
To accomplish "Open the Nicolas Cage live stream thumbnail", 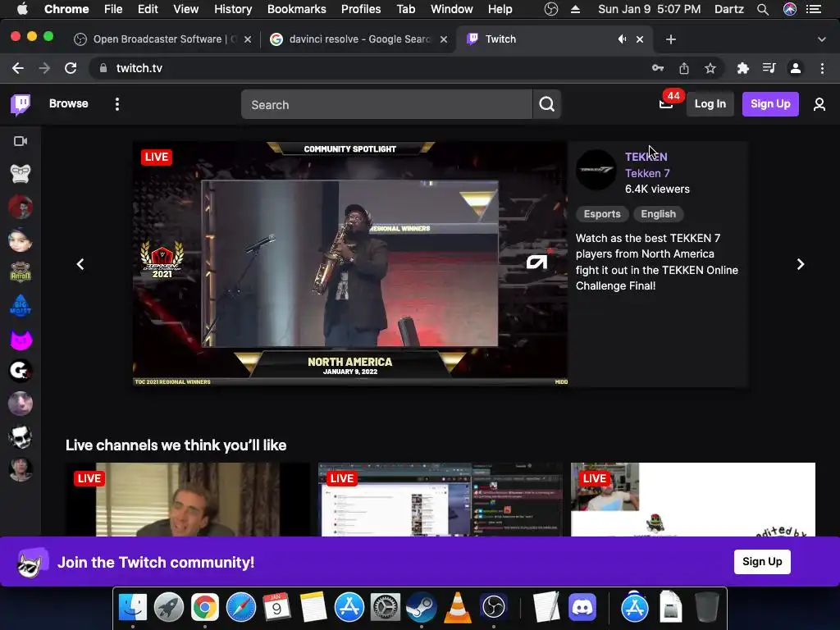I will 188,500.
